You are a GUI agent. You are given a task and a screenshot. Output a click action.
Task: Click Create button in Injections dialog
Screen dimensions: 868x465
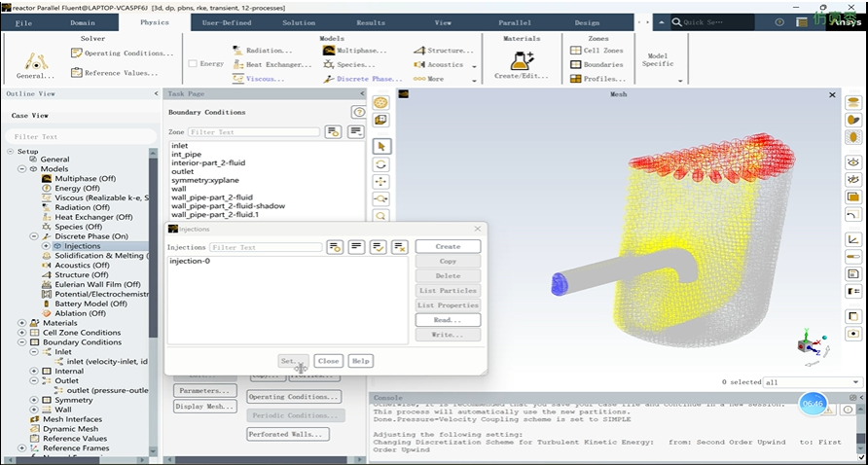[x=448, y=246]
